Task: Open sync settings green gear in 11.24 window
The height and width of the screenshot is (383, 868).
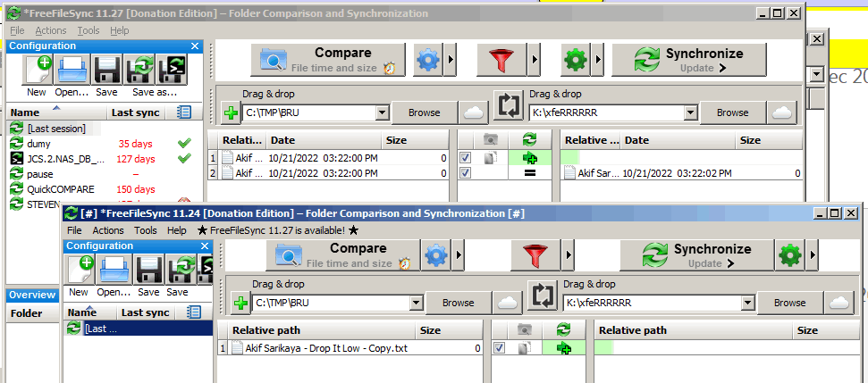Action: 788,255
